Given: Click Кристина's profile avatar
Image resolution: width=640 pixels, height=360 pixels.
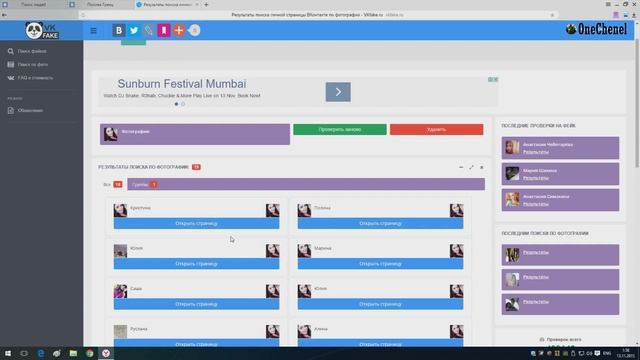Looking at the screenshot, I should (x=120, y=211).
